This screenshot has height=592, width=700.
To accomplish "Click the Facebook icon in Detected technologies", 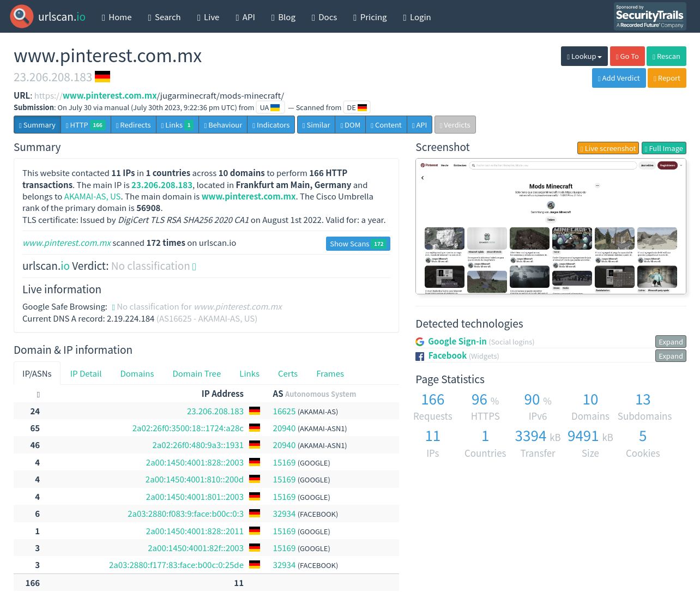I will (x=420, y=357).
